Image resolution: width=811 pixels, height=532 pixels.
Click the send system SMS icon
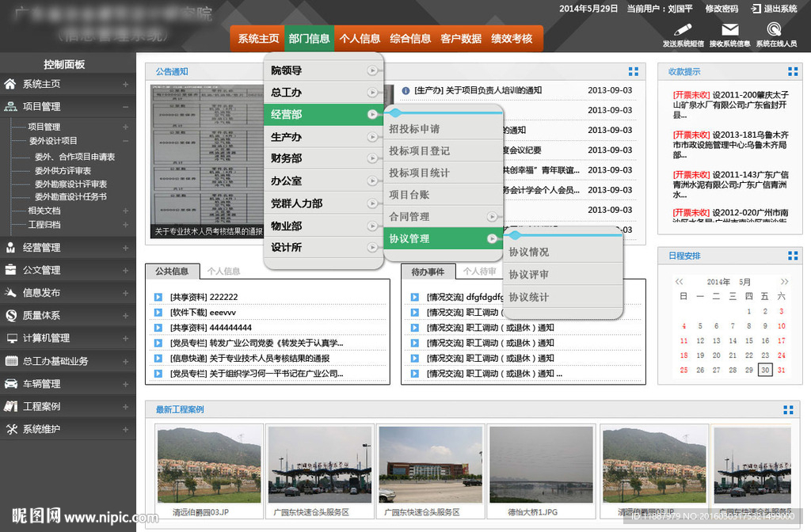(x=683, y=30)
